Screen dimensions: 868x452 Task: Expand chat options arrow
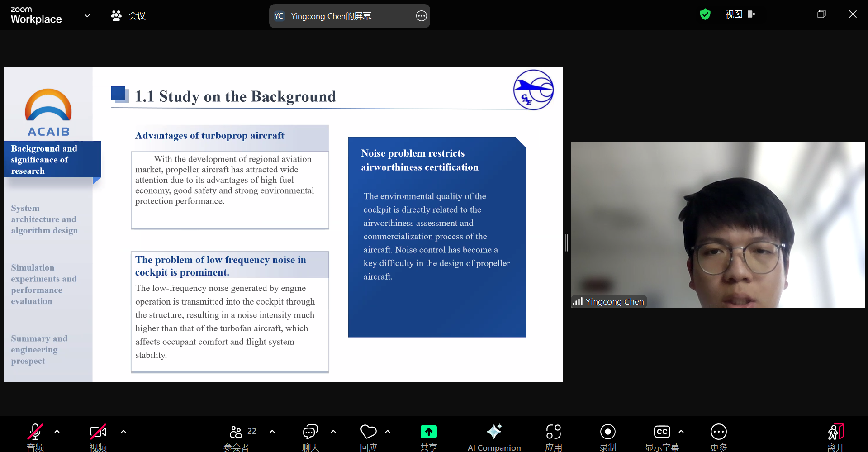tap(333, 432)
